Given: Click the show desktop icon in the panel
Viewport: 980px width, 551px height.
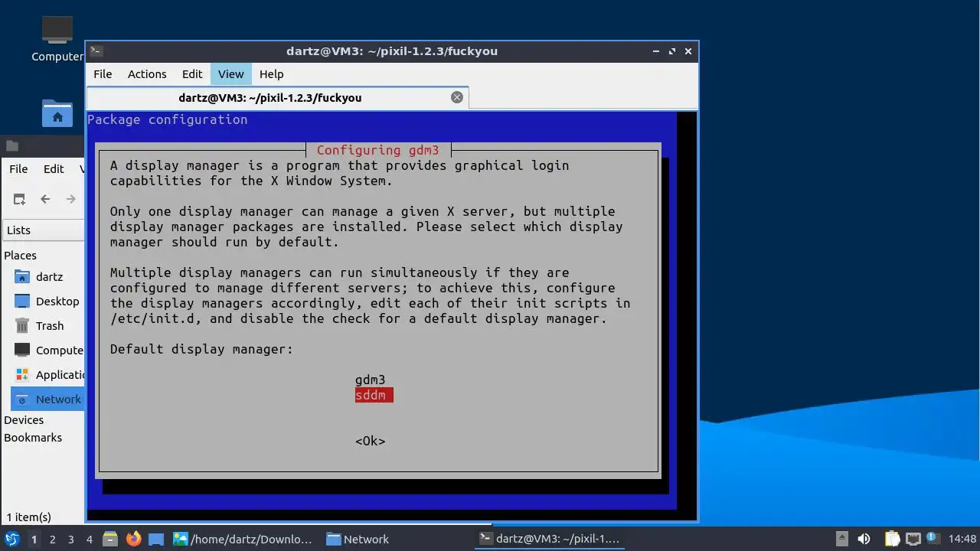Looking at the screenshot, I should point(156,539).
